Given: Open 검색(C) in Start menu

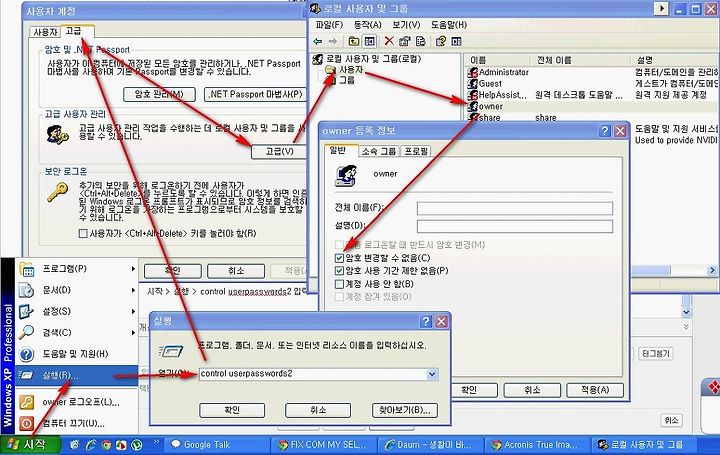Looking at the screenshot, I should click(x=77, y=332).
